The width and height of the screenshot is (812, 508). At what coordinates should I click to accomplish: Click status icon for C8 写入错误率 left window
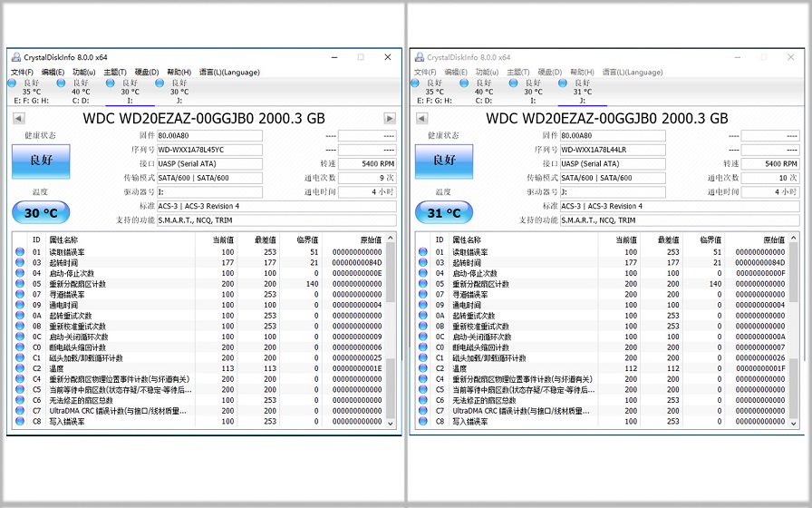(20, 422)
